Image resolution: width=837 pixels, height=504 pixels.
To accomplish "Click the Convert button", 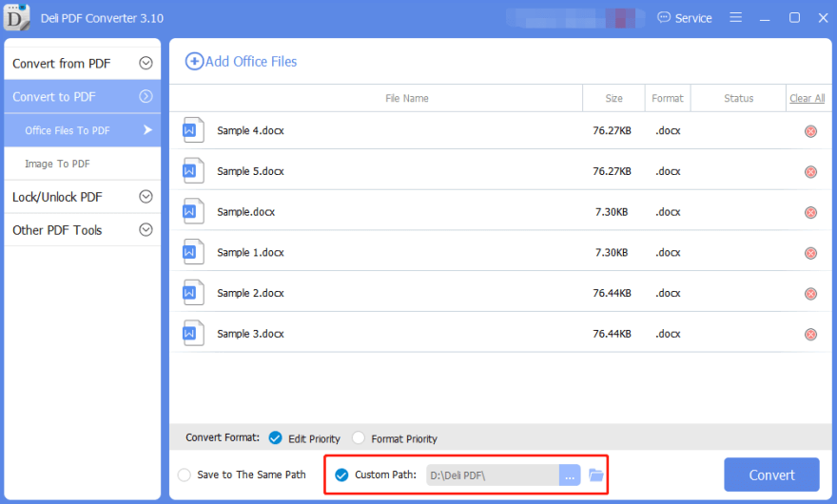I will pyautogui.click(x=771, y=475).
